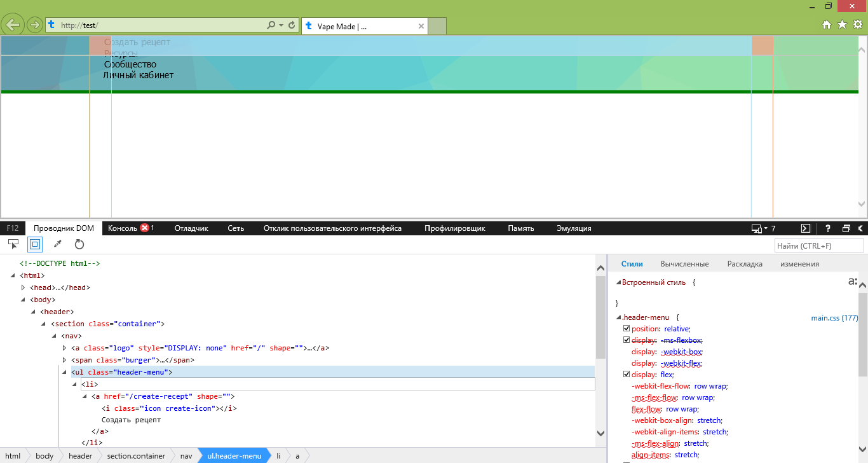Switch to the Профилировщик tab
Viewport: 868px width, 463px height.
coord(455,228)
